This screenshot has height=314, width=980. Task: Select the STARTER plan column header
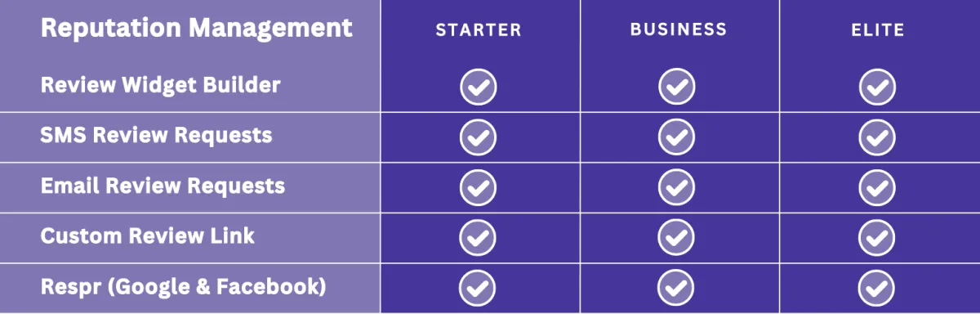479,30
